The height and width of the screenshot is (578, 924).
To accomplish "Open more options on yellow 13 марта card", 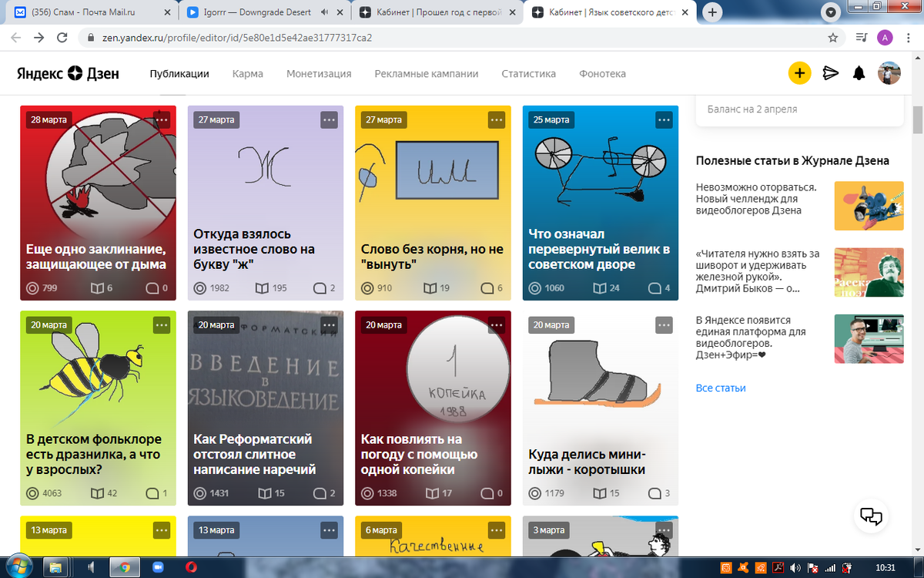I will click(161, 529).
